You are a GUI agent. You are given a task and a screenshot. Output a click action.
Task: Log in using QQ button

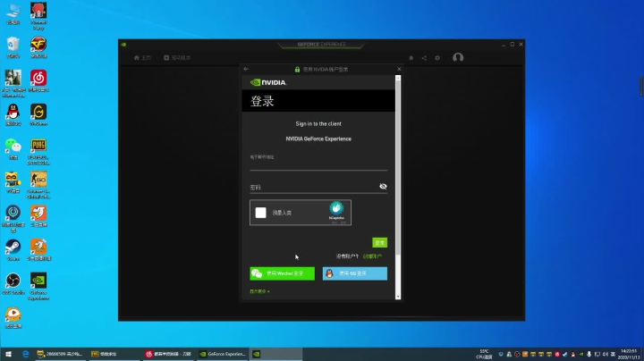(x=355, y=273)
